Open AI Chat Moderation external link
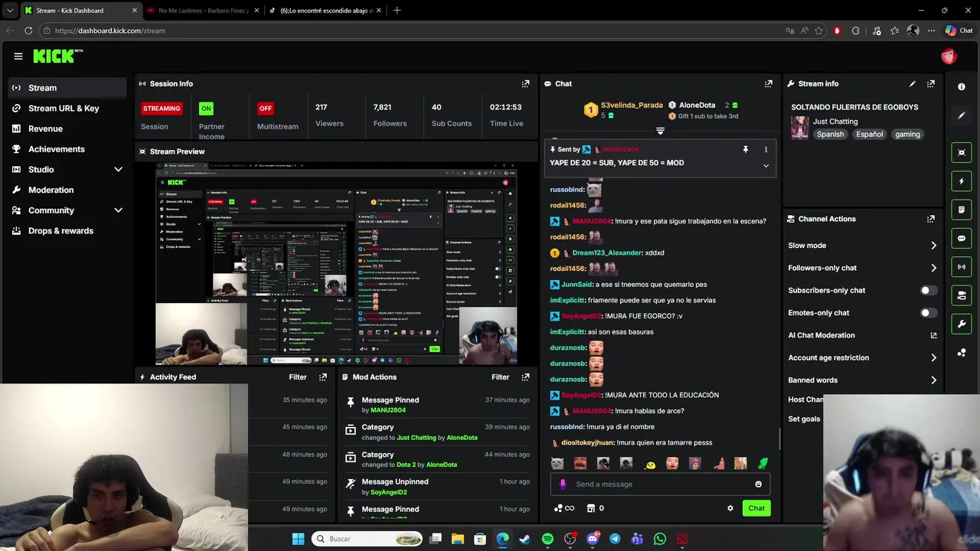The image size is (980, 551). point(933,335)
